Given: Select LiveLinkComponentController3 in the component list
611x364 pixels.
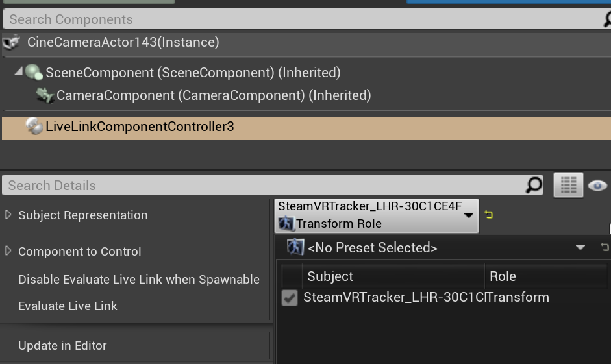Looking at the screenshot, I should (140, 127).
